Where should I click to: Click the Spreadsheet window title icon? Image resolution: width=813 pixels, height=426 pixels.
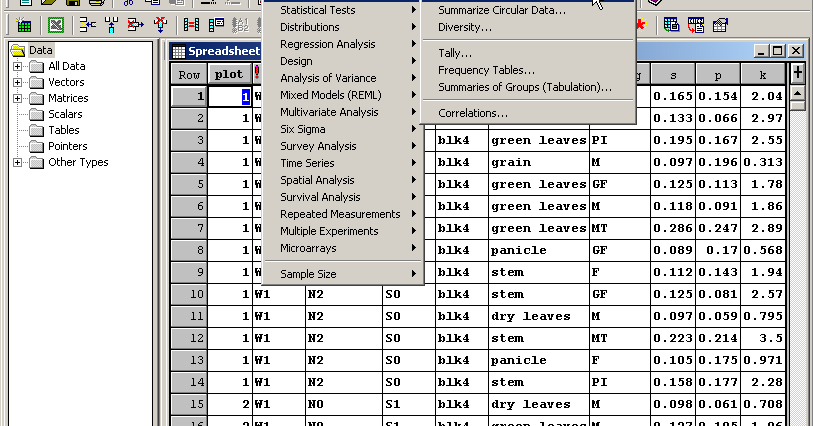[x=179, y=51]
